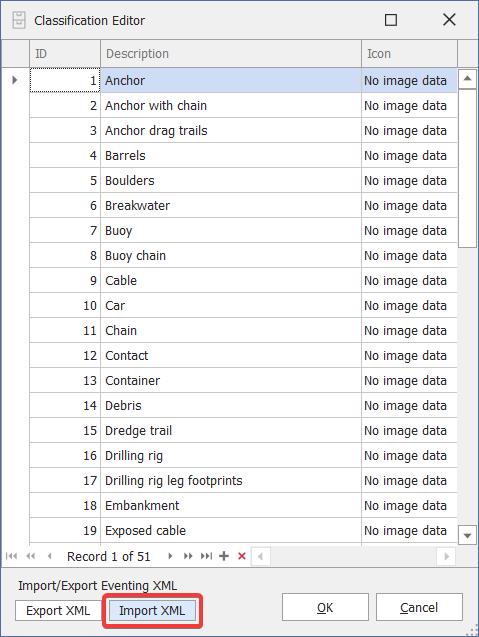Viewport: 479px width, 637px height.
Task: Click the Export XML button
Action: (x=58, y=611)
